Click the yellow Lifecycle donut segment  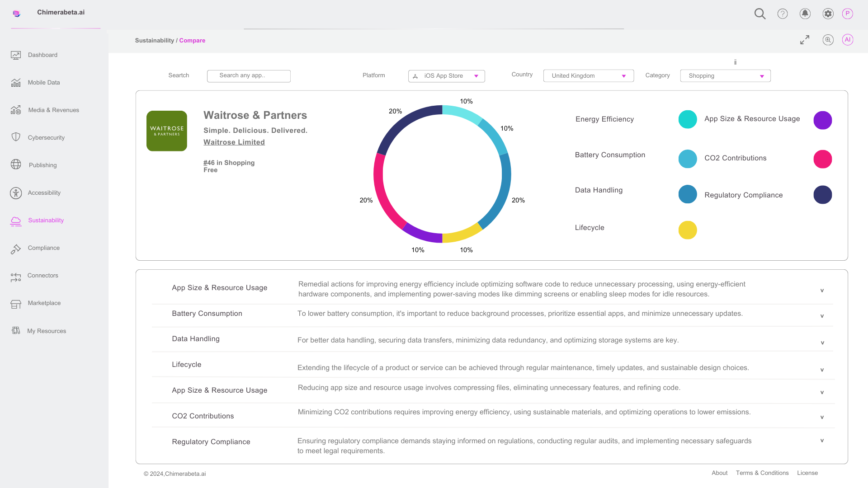pos(463,234)
